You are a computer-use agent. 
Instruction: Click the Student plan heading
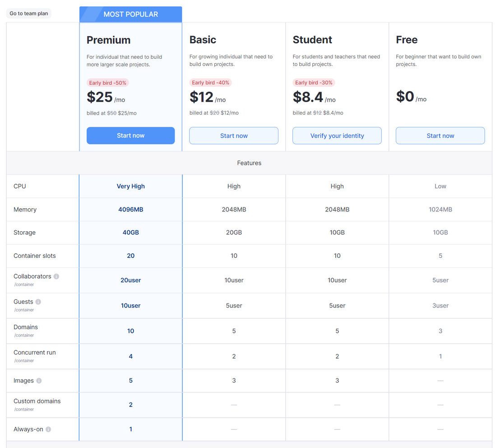312,40
